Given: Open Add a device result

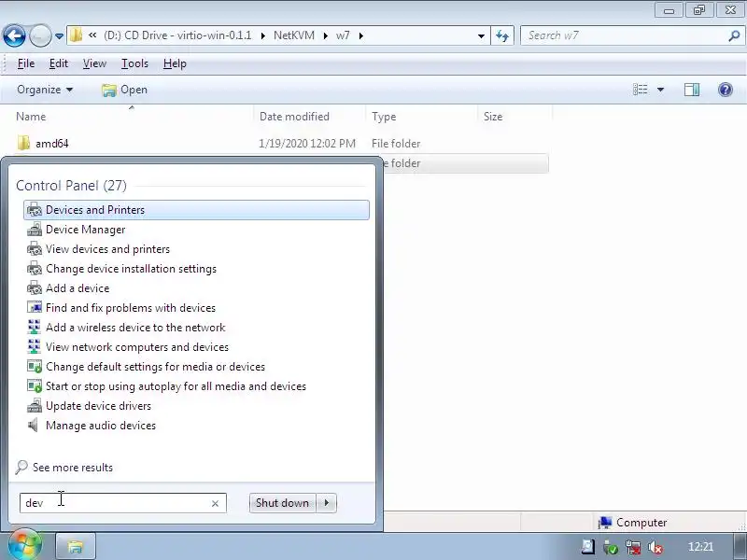Looking at the screenshot, I should tap(78, 288).
